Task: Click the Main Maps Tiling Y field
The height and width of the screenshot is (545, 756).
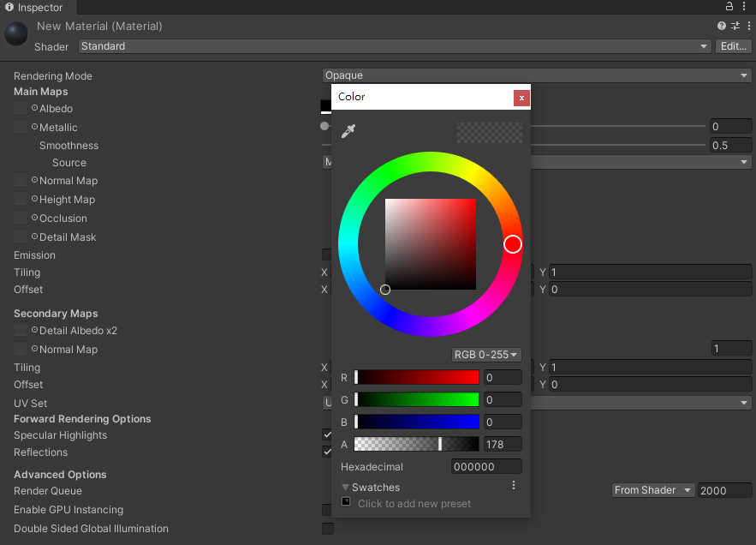Action: coord(650,272)
